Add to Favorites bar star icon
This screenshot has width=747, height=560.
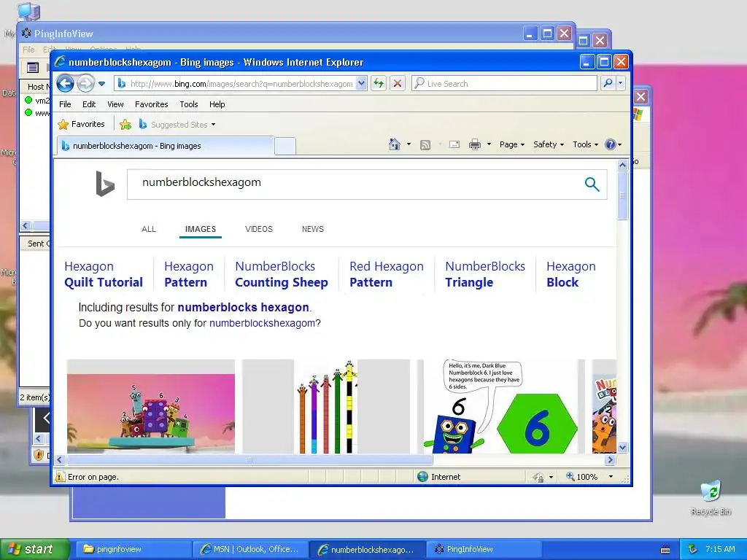(125, 124)
